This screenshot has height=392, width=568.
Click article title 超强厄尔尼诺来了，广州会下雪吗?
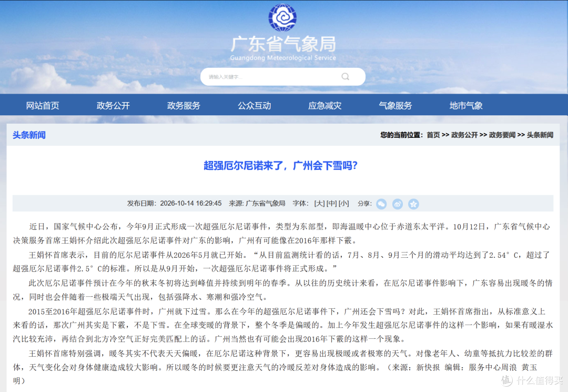coord(280,166)
